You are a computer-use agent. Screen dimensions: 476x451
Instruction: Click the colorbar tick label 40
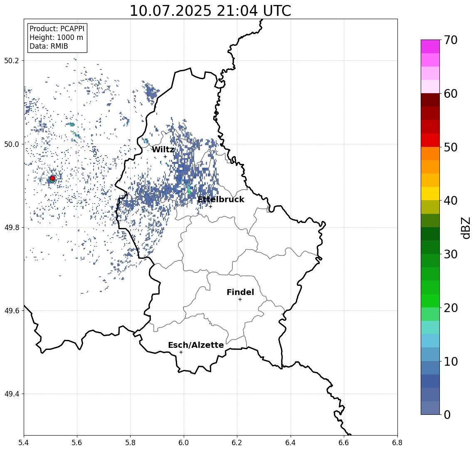pyautogui.click(x=451, y=201)
